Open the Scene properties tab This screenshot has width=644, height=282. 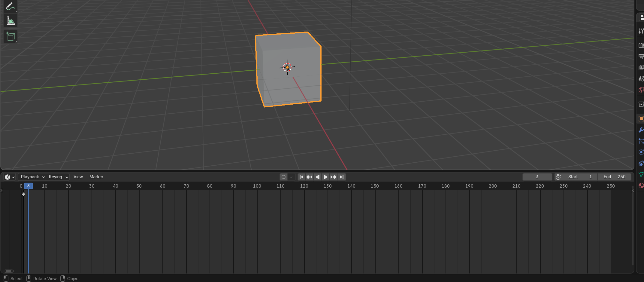[x=641, y=78]
